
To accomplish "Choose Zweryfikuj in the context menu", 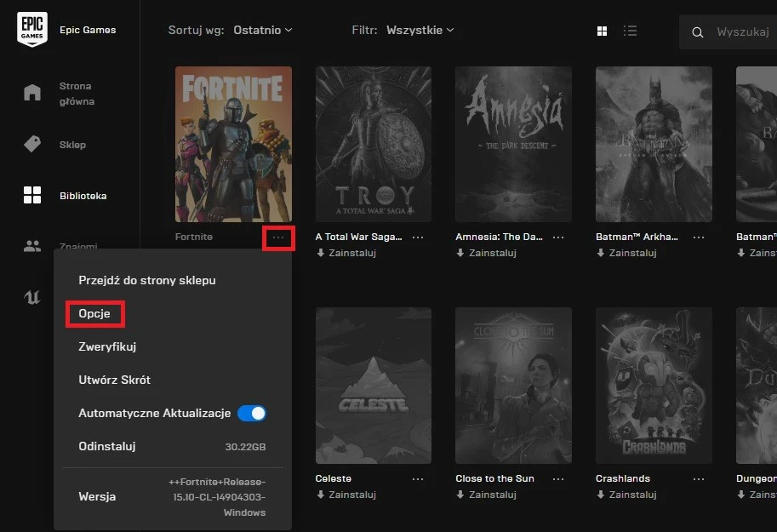I will click(107, 346).
